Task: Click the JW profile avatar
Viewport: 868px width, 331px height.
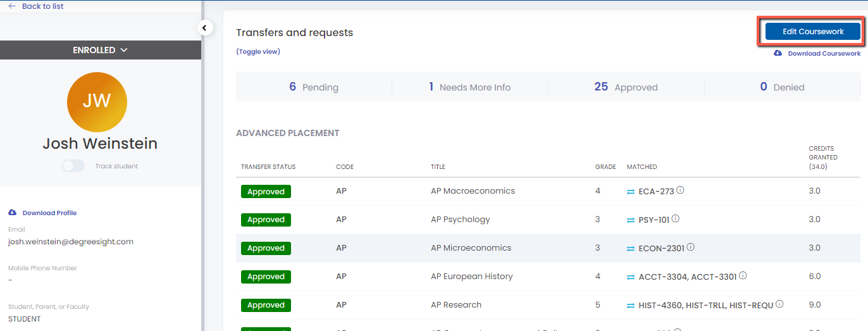Action: 97,101
